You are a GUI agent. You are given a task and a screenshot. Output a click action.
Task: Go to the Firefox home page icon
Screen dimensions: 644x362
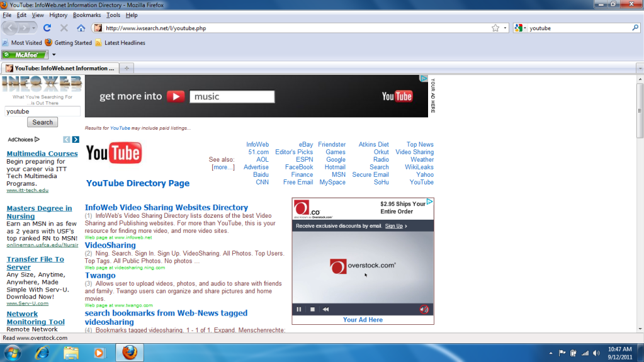81,28
